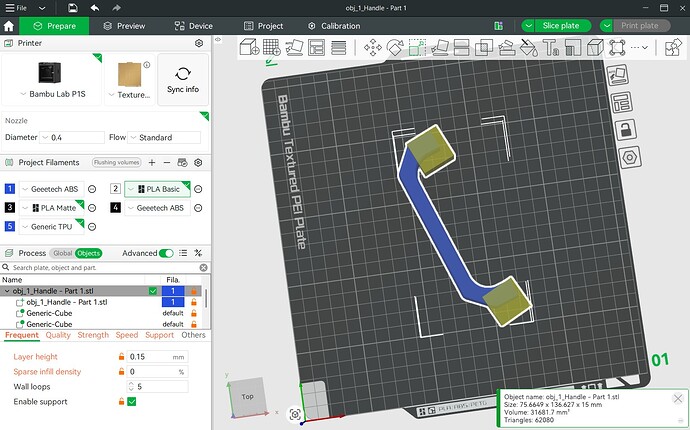Toggle printable checkbox for obj_1_Handle object
Screen dimensions: 690x430
pos(153,291)
